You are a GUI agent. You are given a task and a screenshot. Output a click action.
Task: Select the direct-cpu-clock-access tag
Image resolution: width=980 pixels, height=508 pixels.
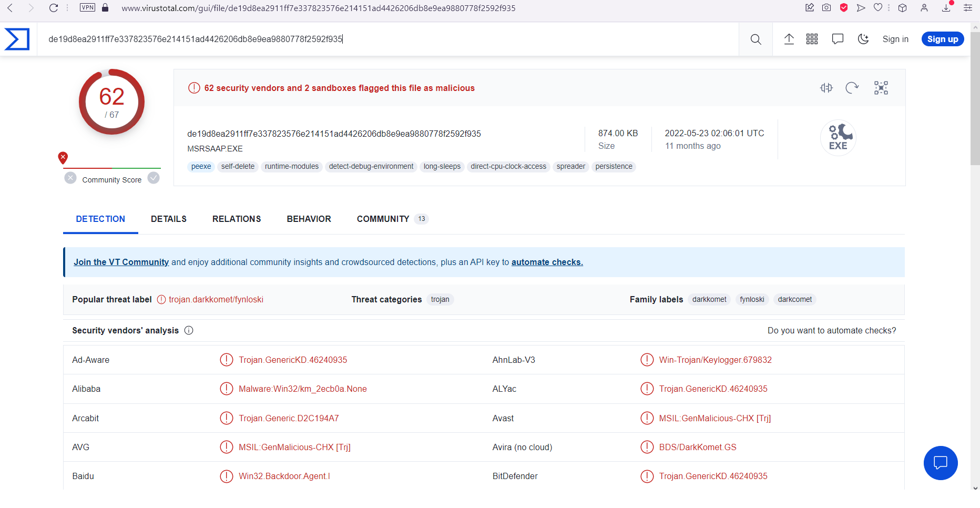tap(508, 167)
